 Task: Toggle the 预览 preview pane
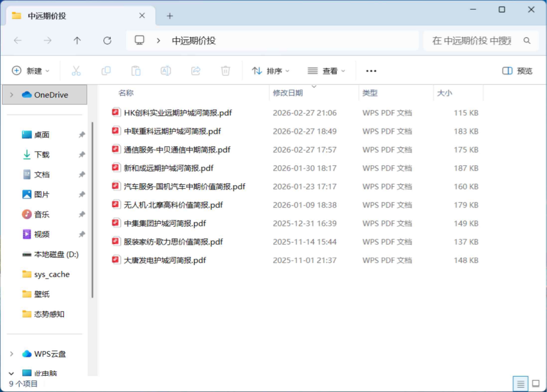[517, 71]
